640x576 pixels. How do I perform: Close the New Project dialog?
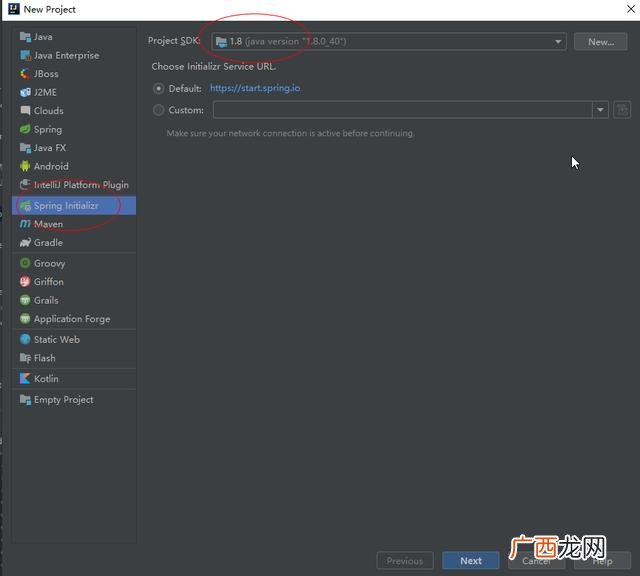click(631, 9)
